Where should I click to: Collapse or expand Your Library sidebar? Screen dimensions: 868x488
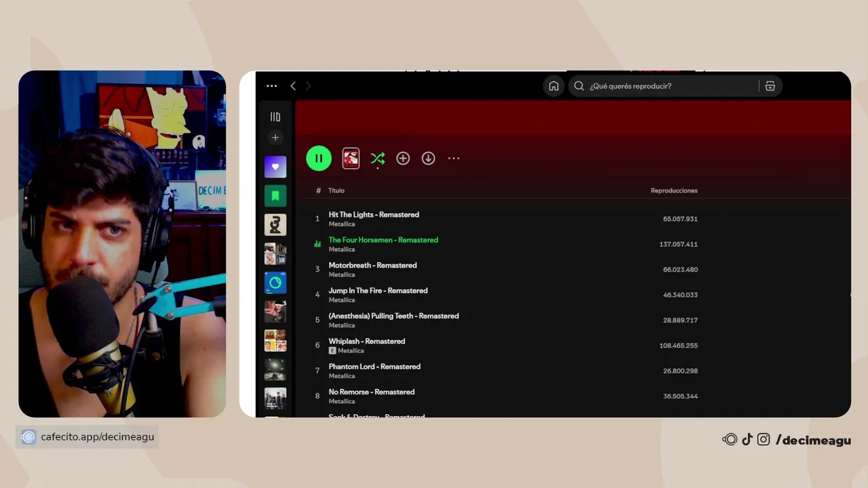275,117
